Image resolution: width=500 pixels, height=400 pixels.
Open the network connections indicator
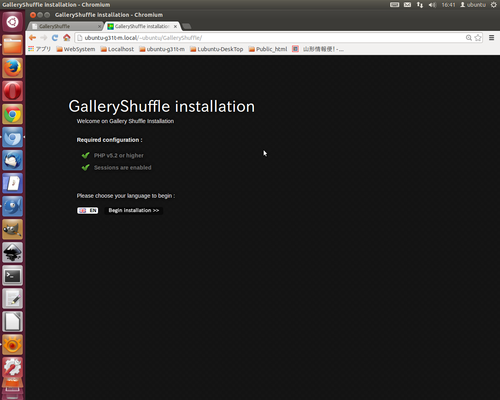[420, 5]
